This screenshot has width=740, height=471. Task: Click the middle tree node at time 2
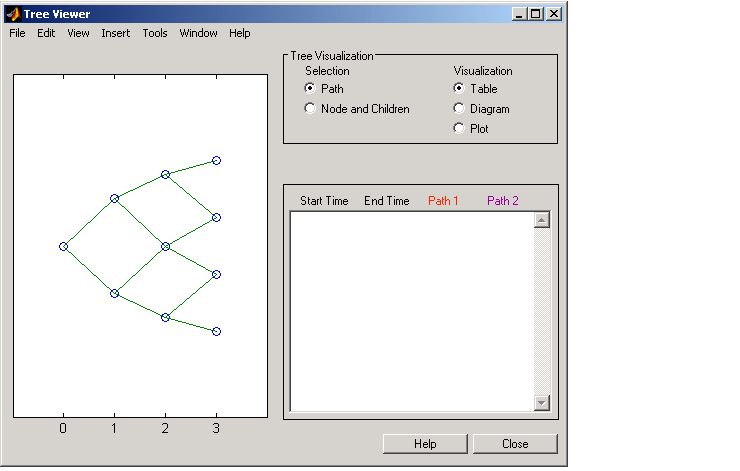[x=165, y=246]
